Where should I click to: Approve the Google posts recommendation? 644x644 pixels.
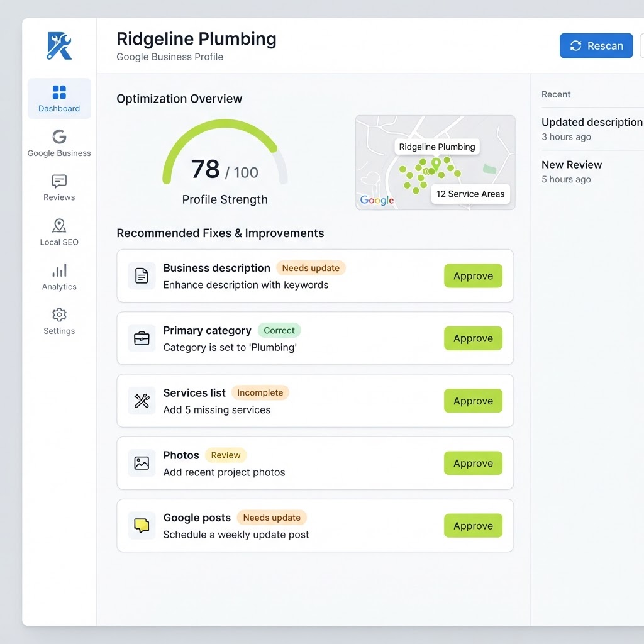[473, 525]
